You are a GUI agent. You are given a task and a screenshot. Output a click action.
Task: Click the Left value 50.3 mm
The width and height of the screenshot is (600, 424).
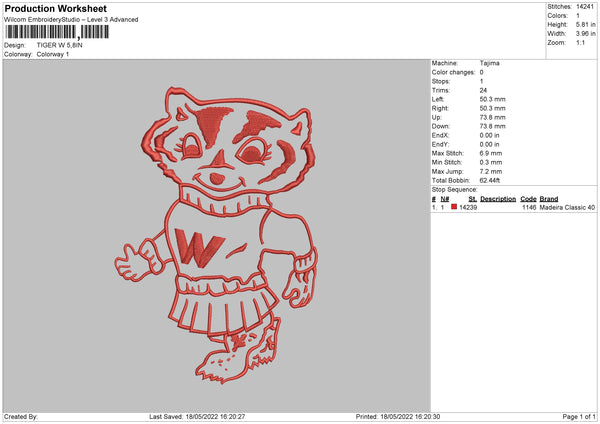[492, 99]
